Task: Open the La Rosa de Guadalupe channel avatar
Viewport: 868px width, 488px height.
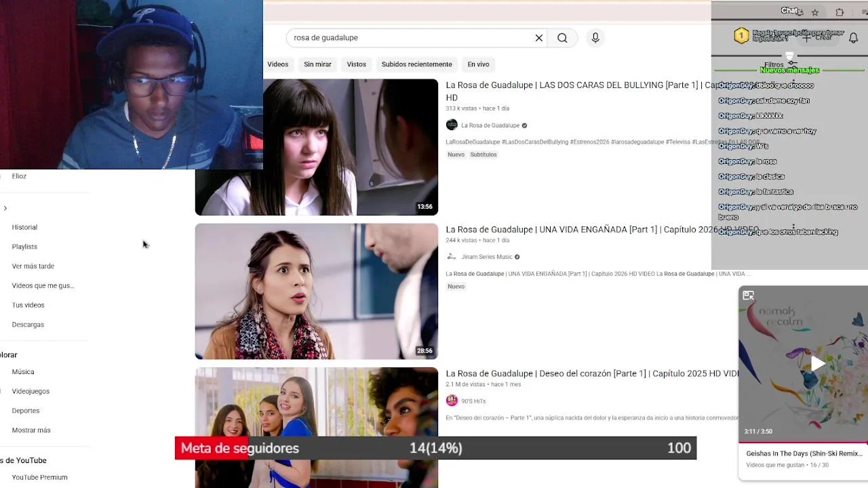Action: pos(452,125)
